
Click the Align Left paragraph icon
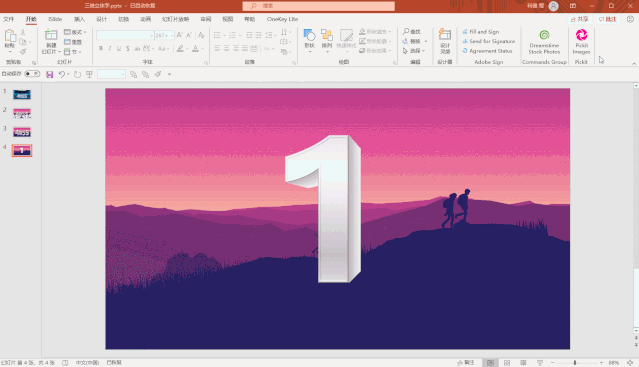pyautogui.click(x=217, y=48)
